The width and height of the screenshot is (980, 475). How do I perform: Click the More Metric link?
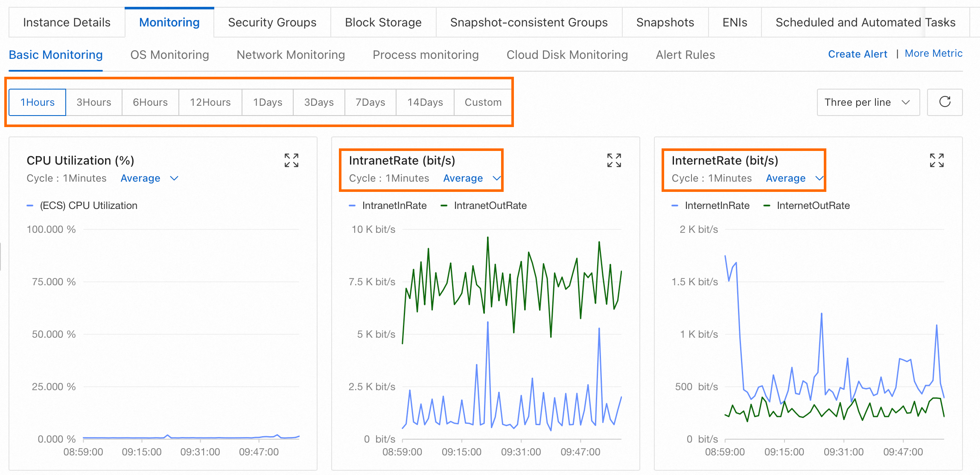(x=933, y=53)
